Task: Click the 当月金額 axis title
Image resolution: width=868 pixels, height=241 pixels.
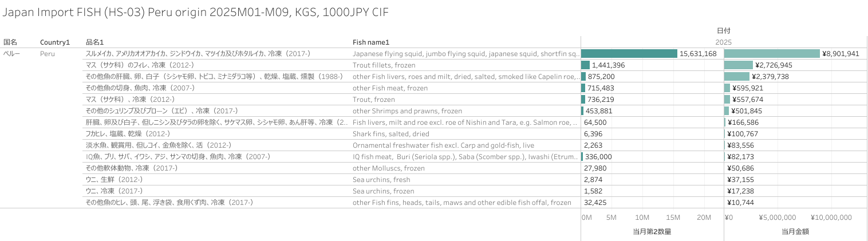Action: coord(795,232)
